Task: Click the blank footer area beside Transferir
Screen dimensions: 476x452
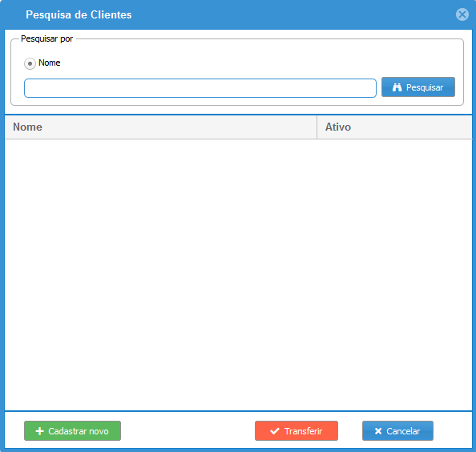Action: coord(188,430)
